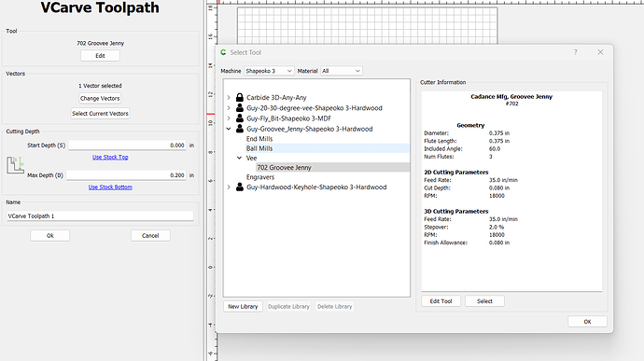
Task: Click the help question mark in Select Tool
Action: tap(576, 52)
